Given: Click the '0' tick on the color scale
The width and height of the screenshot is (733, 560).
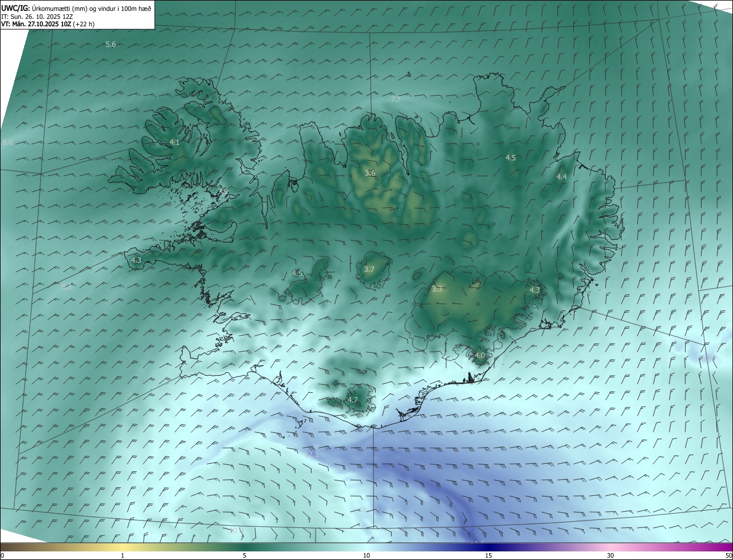Looking at the screenshot, I should click(2, 555).
